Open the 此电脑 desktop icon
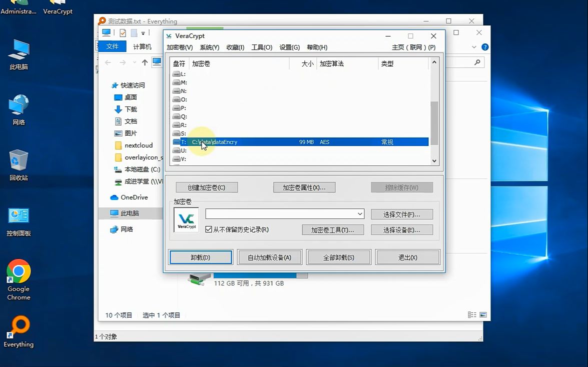The width and height of the screenshot is (588, 367). click(19, 54)
